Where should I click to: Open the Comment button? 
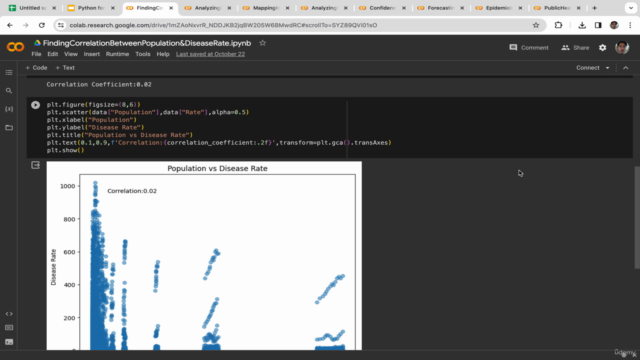pyautogui.click(x=529, y=48)
